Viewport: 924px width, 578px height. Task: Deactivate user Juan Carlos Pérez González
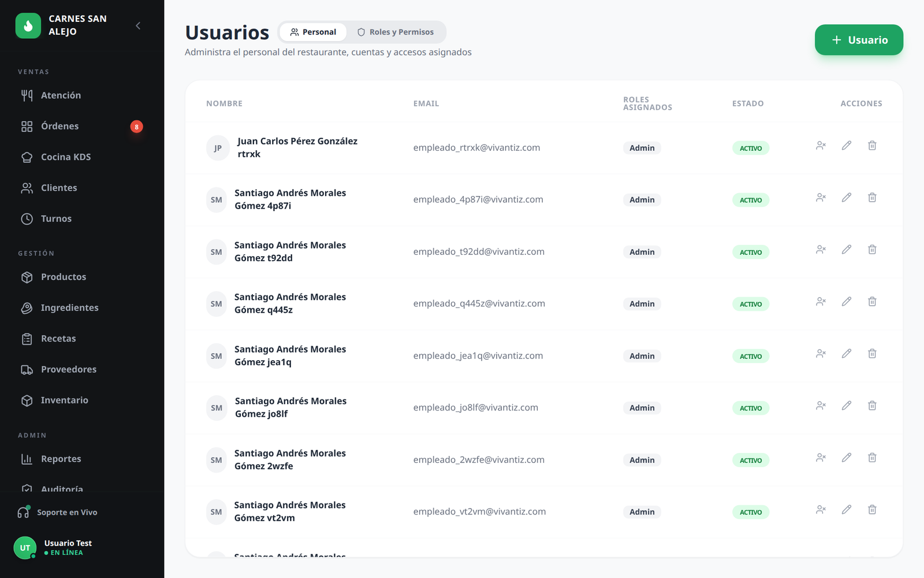point(821,146)
